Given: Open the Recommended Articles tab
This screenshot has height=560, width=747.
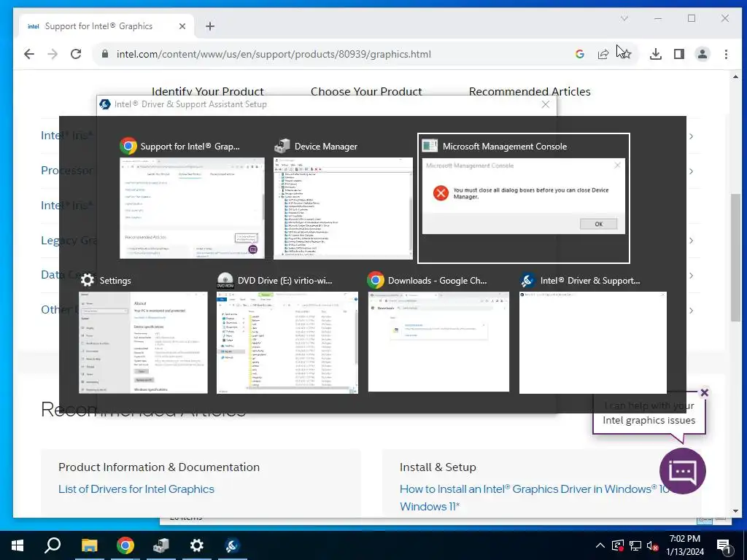Looking at the screenshot, I should 530,91.
